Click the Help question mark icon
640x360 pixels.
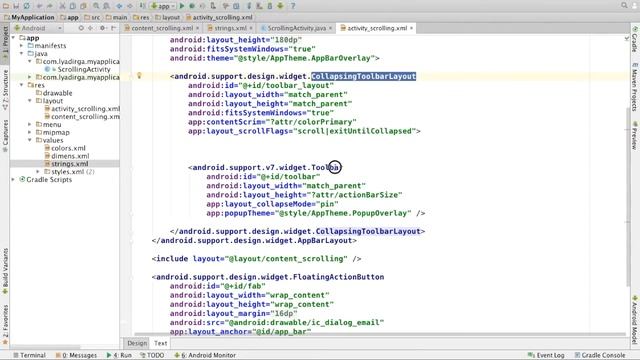pyautogui.click(x=293, y=6)
